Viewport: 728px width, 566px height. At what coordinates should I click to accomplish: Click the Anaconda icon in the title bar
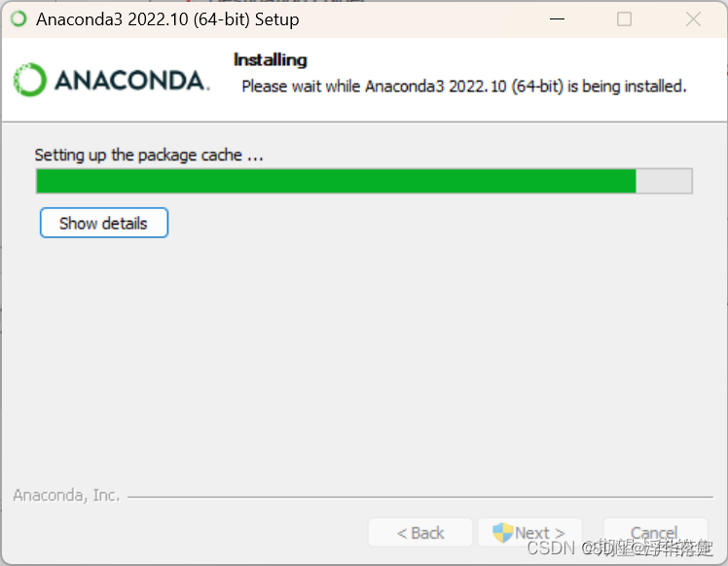point(19,19)
